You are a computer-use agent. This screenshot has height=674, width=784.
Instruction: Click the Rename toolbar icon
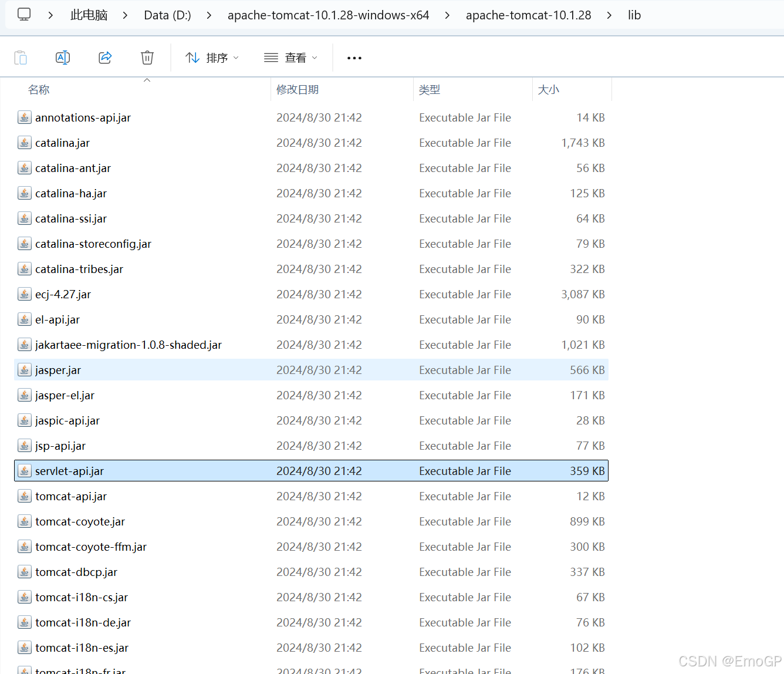(x=63, y=58)
